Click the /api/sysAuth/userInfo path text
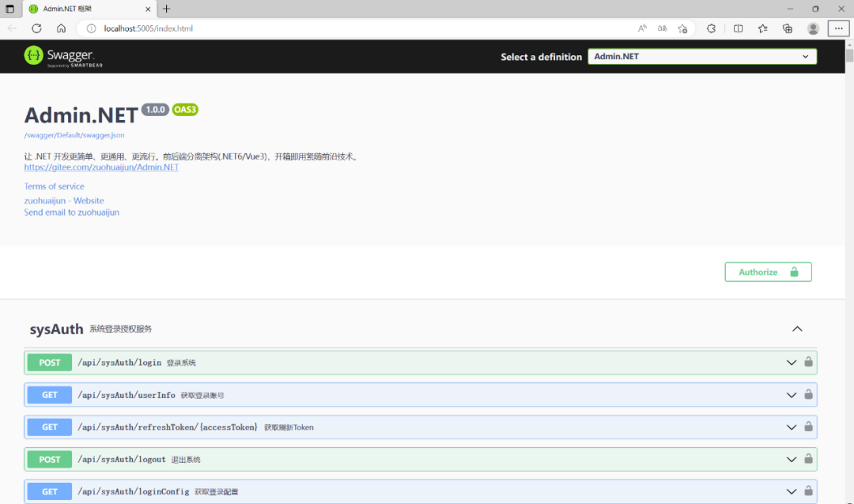Image resolution: width=854 pixels, height=504 pixels. (127, 395)
